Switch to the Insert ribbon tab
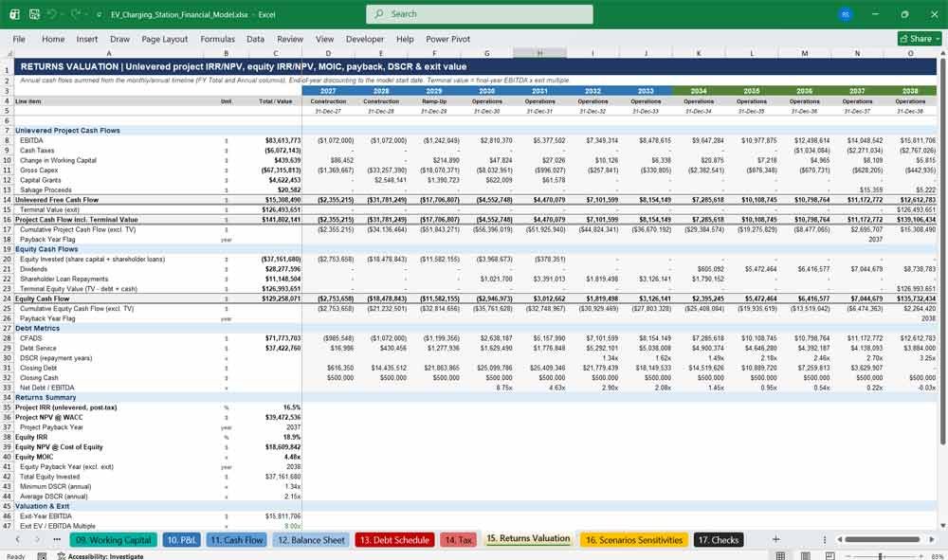 point(87,39)
